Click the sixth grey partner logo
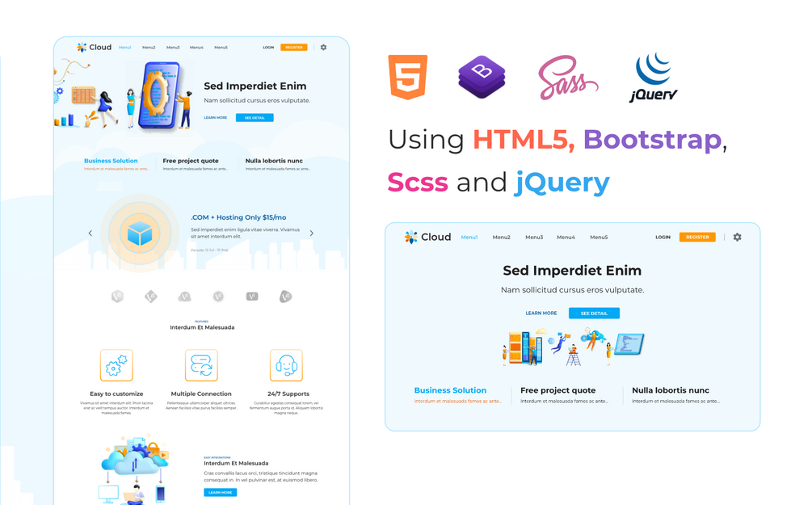This screenshot has width=812, height=505. (286, 297)
